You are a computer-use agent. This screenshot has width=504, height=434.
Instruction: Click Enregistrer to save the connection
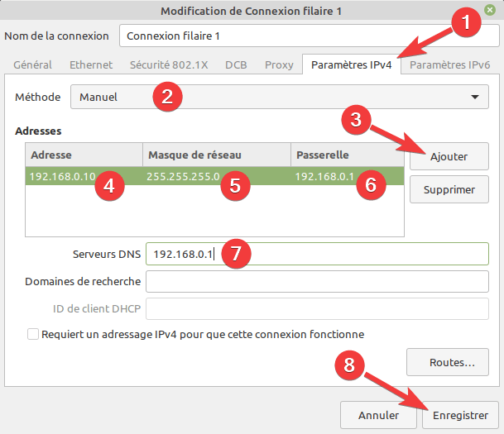(x=460, y=415)
